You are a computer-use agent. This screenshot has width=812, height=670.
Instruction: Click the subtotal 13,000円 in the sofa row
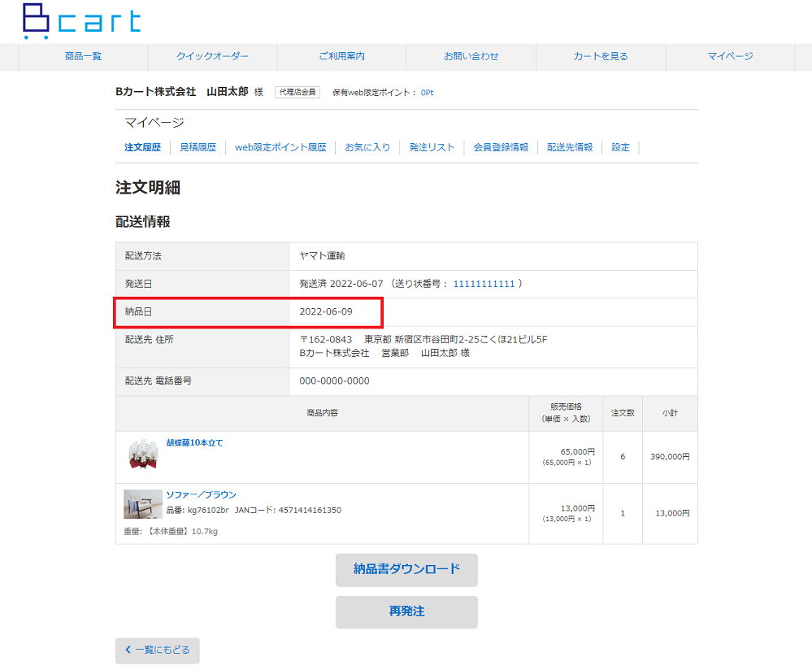(x=673, y=514)
